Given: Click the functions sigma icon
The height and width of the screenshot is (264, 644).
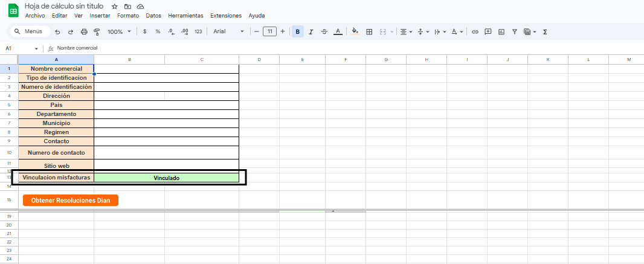Looking at the screenshot, I should (x=545, y=31).
